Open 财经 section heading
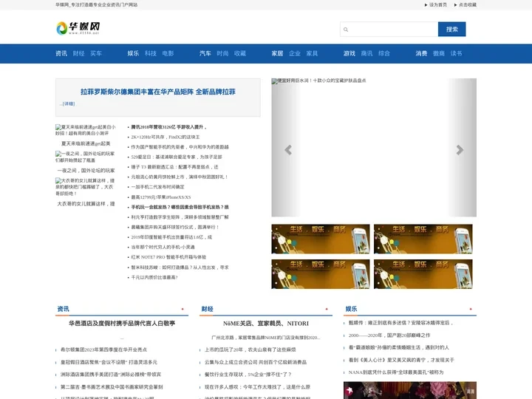The image size is (532, 399). click(208, 309)
